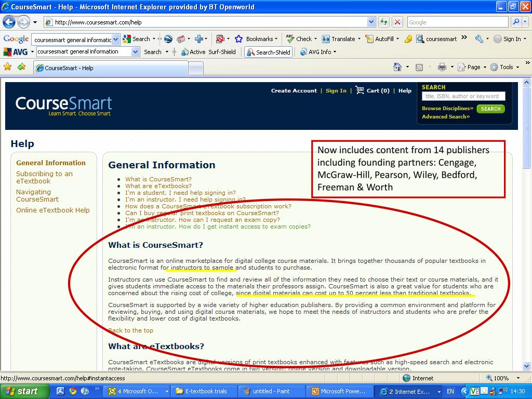Click the browser Forward arrow button
The height and width of the screenshot is (399, 532).
(x=23, y=22)
